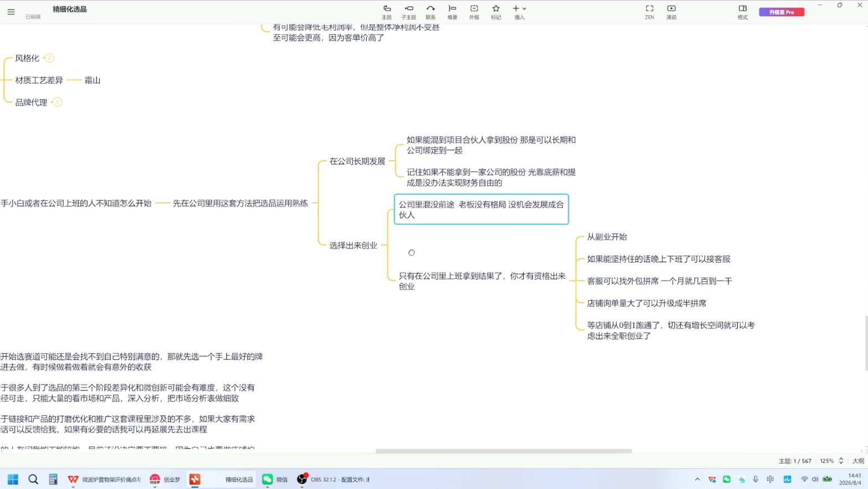Select the 材质工艺差异 topic
The height and width of the screenshot is (489, 868).
(39, 80)
